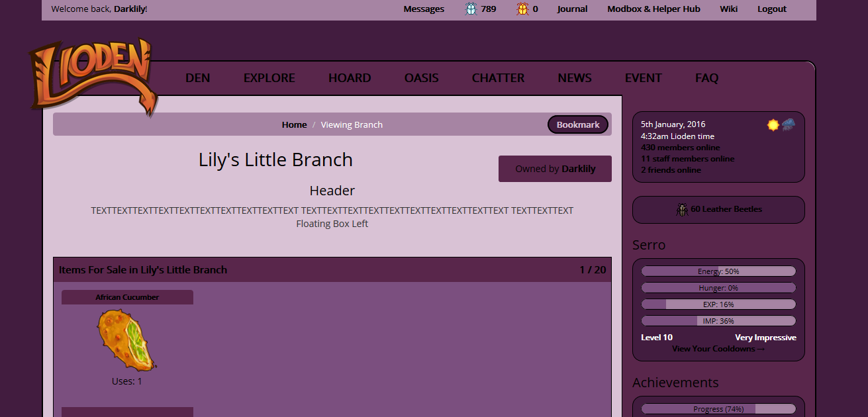Open View Your Cooldowns

pyautogui.click(x=718, y=348)
